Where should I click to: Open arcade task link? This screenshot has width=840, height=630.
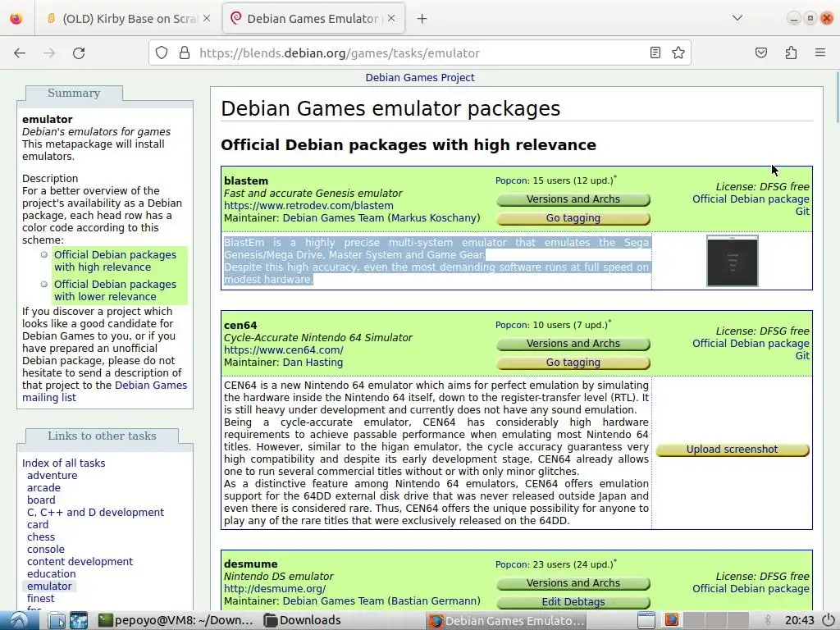(44, 488)
